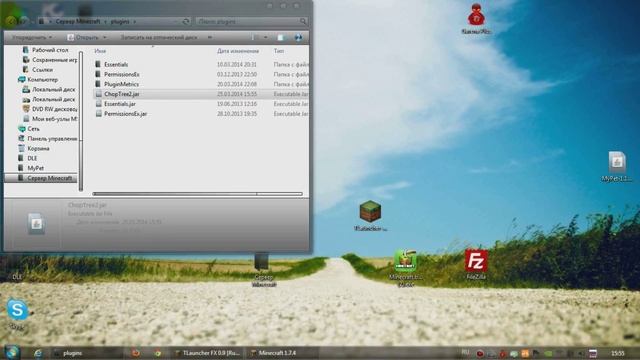Viewport: 640px width, 360px height.
Task: Open the Упорядочить dropdown menu
Action: 32,38
